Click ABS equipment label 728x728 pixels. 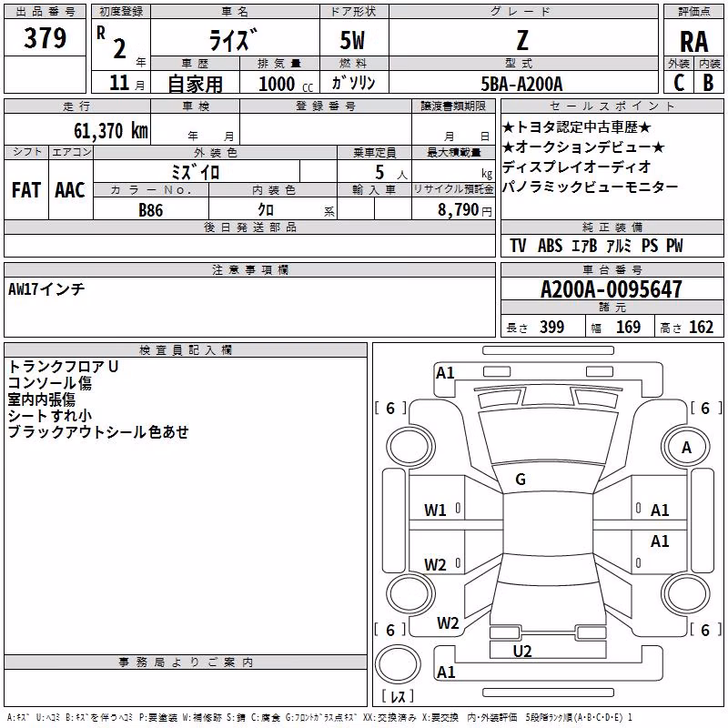551,246
